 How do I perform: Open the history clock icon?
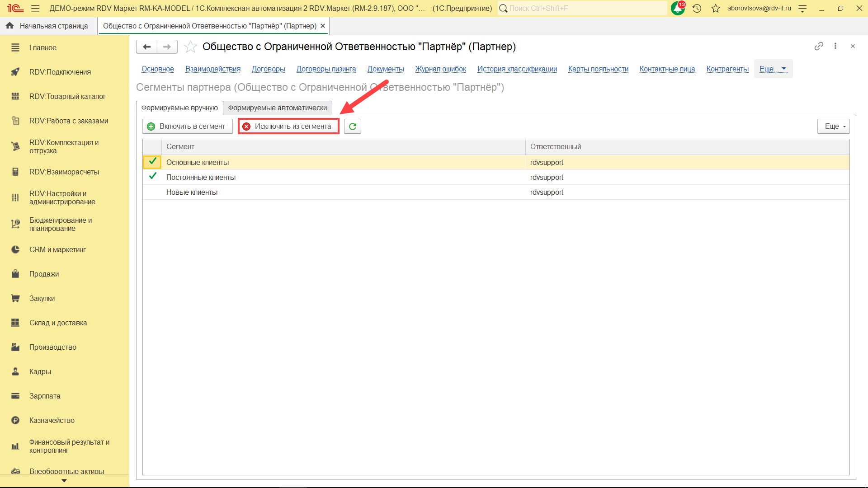click(x=697, y=8)
